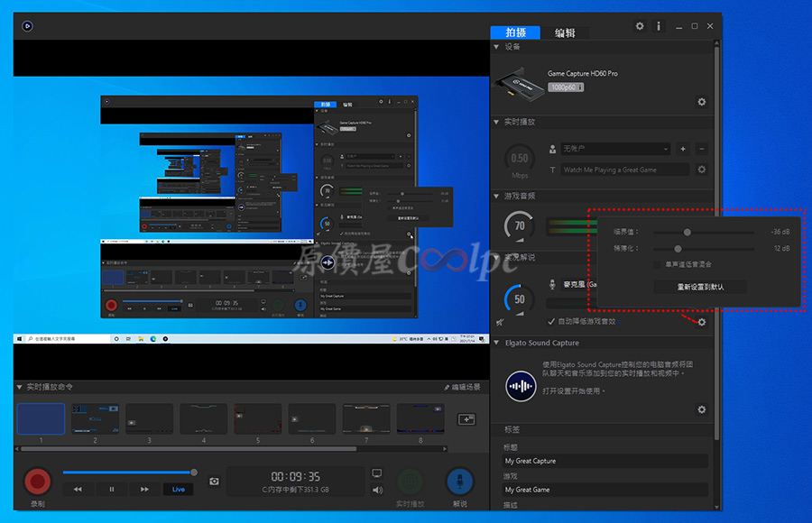Click the account person icon
Image resolution: width=812 pixels, height=523 pixels.
(x=552, y=149)
